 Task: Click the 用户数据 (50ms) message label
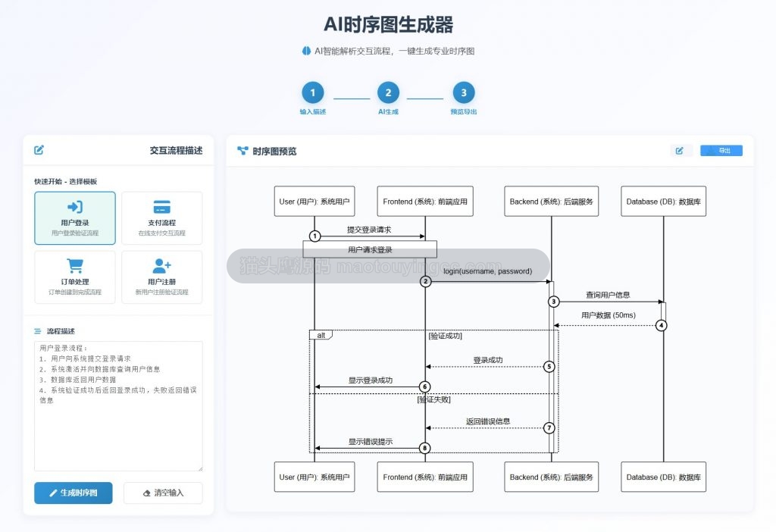click(609, 315)
